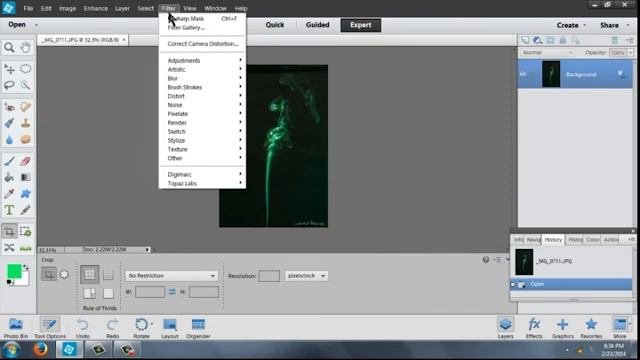Switch to the Quick mode tab

[x=275, y=25]
